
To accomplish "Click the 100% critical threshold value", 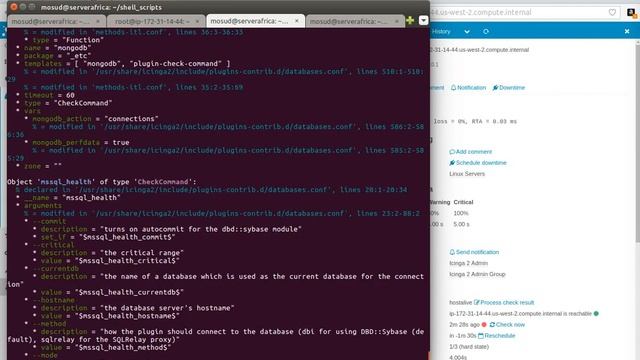I will (461, 213).
